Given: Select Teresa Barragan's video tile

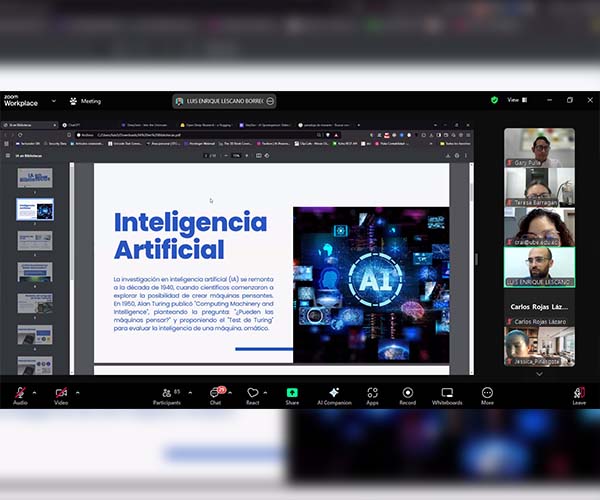Looking at the screenshot, I should coord(539,187).
